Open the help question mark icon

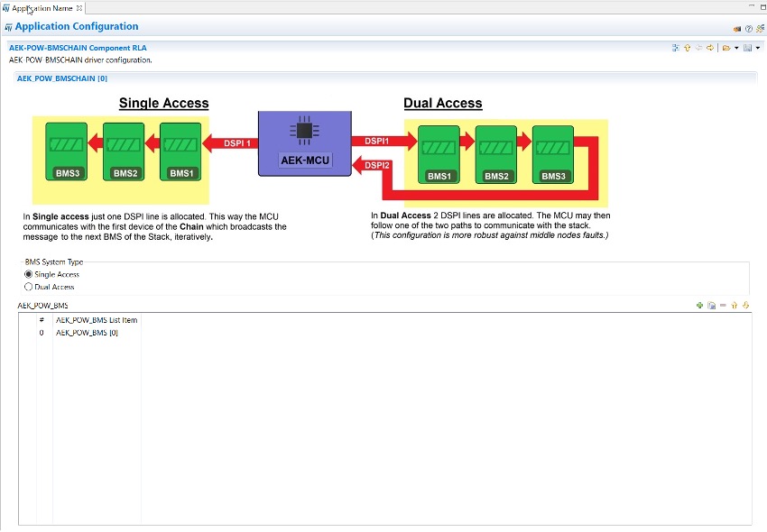pos(749,28)
